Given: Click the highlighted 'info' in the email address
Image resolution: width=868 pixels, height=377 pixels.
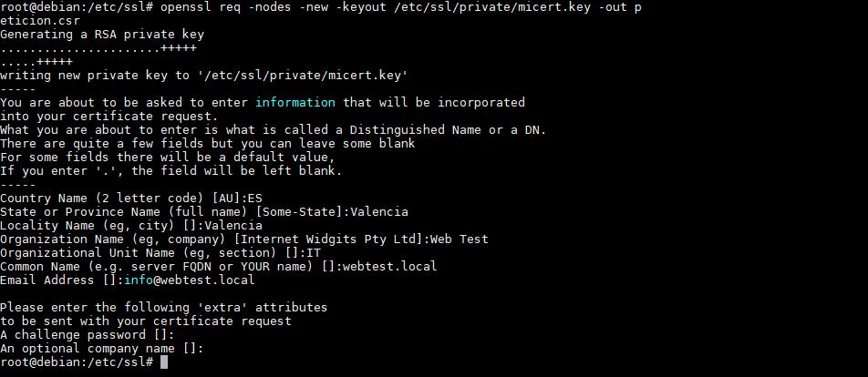Looking at the screenshot, I should click(139, 280).
